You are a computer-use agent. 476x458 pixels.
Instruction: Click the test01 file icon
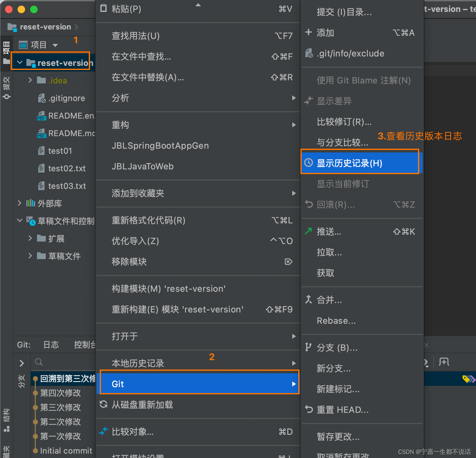click(41, 151)
